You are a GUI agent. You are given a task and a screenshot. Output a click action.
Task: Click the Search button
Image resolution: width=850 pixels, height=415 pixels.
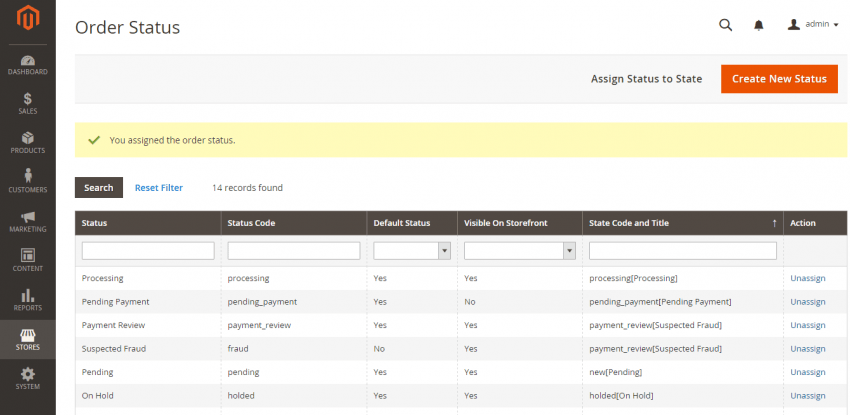click(x=99, y=187)
